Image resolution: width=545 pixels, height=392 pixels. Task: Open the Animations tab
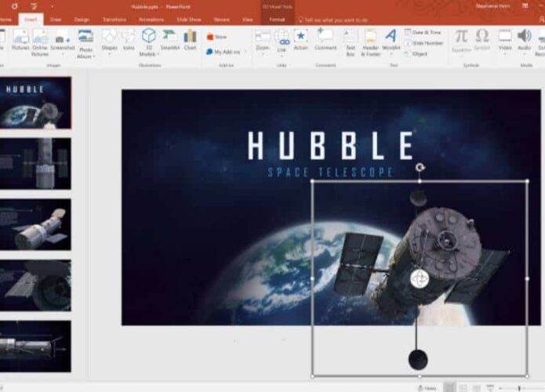(x=151, y=20)
